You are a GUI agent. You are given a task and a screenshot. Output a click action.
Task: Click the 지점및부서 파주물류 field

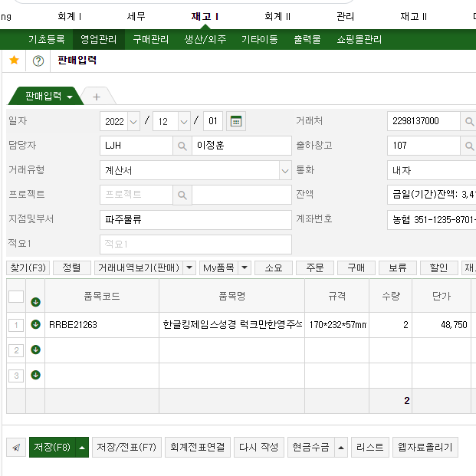point(195,220)
